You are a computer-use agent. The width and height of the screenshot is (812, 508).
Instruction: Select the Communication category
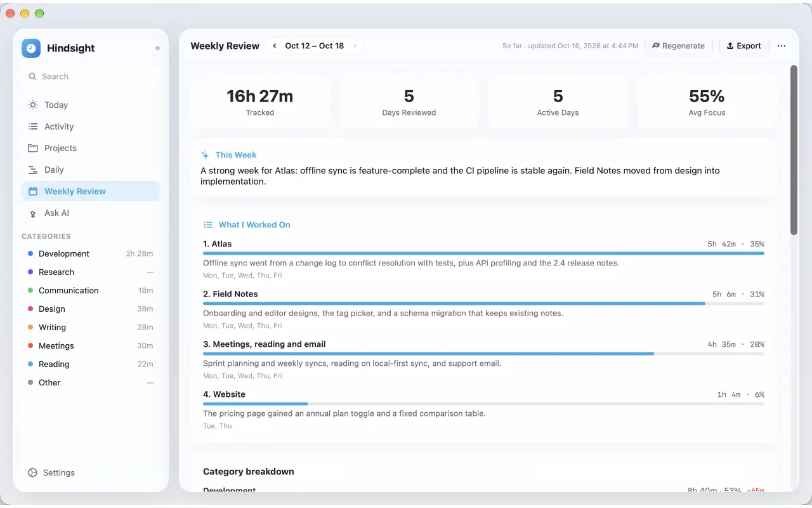[91, 290]
